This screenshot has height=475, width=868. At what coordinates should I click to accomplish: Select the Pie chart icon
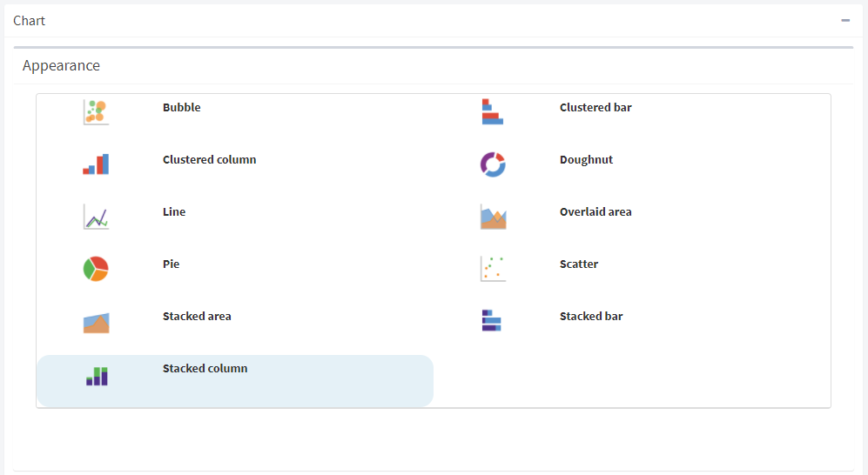pyautogui.click(x=96, y=269)
